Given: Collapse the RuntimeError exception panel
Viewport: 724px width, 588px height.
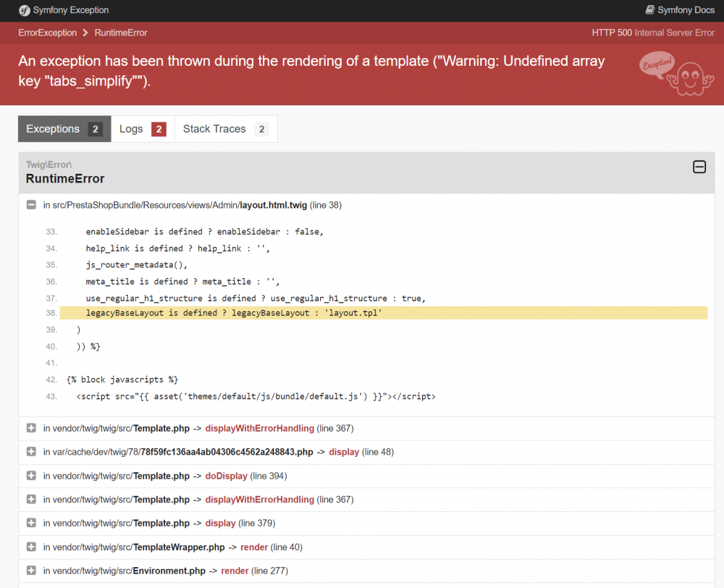Looking at the screenshot, I should [x=699, y=167].
